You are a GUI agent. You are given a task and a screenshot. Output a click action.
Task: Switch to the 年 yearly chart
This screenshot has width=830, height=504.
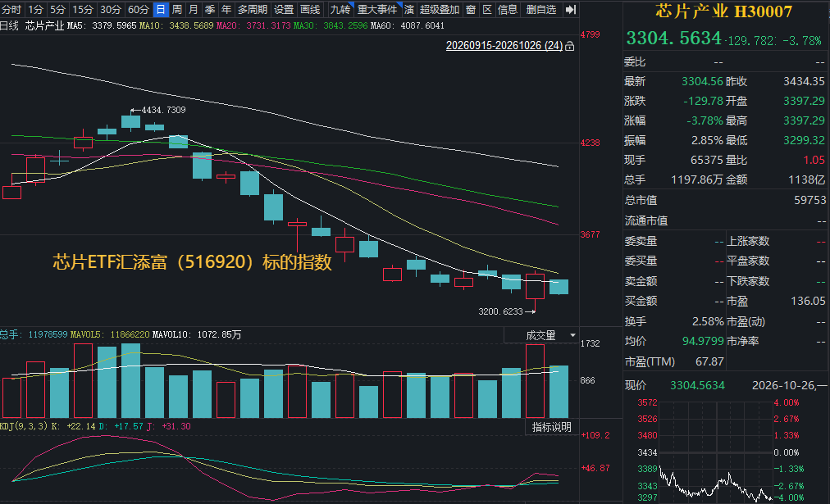coord(226,10)
